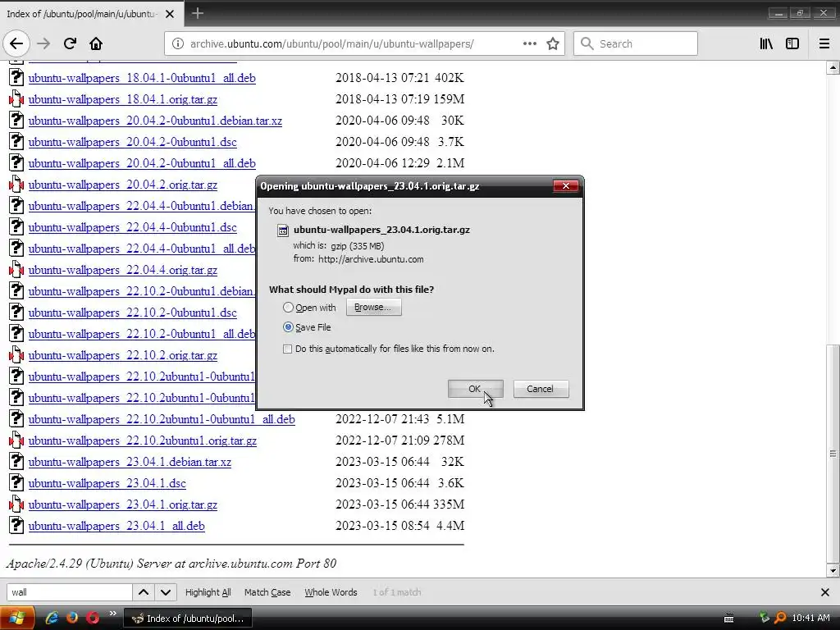Screen dimensions: 840x630
Task: Click Browse button in download dialog
Action: (373, 307)
